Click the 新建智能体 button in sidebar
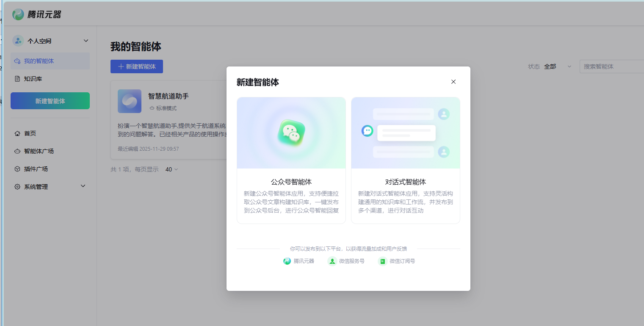Screen dimensions: 644x326 point(50,101)
